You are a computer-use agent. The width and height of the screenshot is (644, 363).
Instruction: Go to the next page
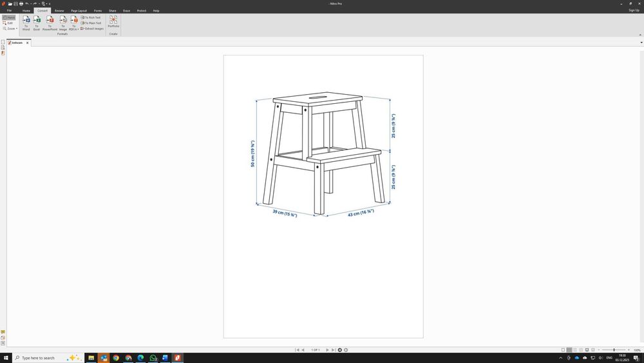point(327,350)
